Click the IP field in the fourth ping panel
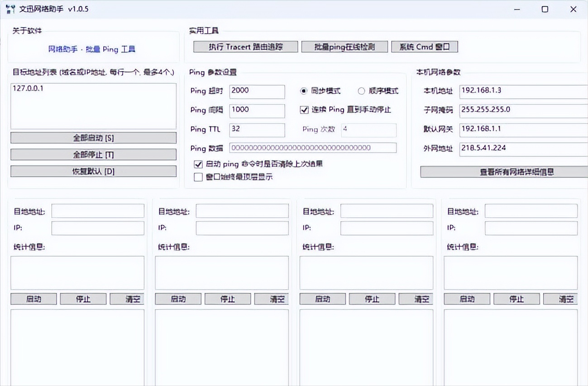The height and width of the screenshot is (386, 588). click(531, 228)
